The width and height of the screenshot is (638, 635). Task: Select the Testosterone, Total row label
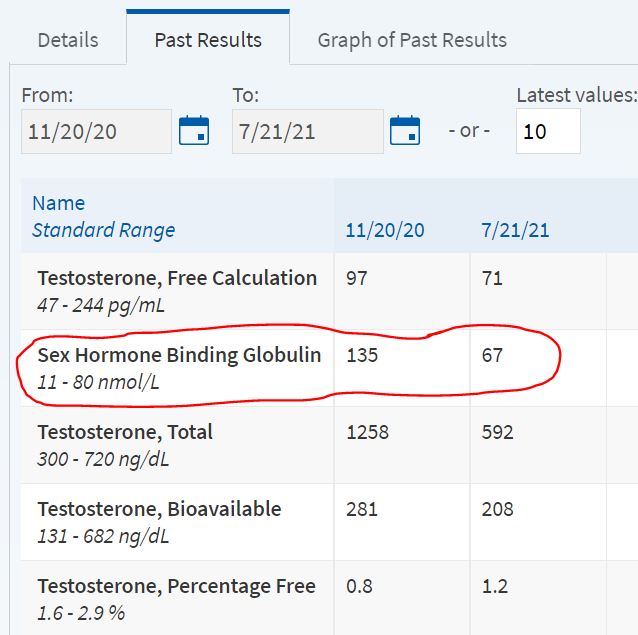(125, 432)
